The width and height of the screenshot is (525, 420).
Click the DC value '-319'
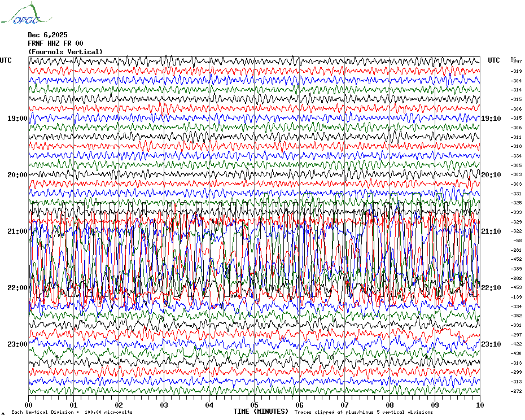pos(517,71)
